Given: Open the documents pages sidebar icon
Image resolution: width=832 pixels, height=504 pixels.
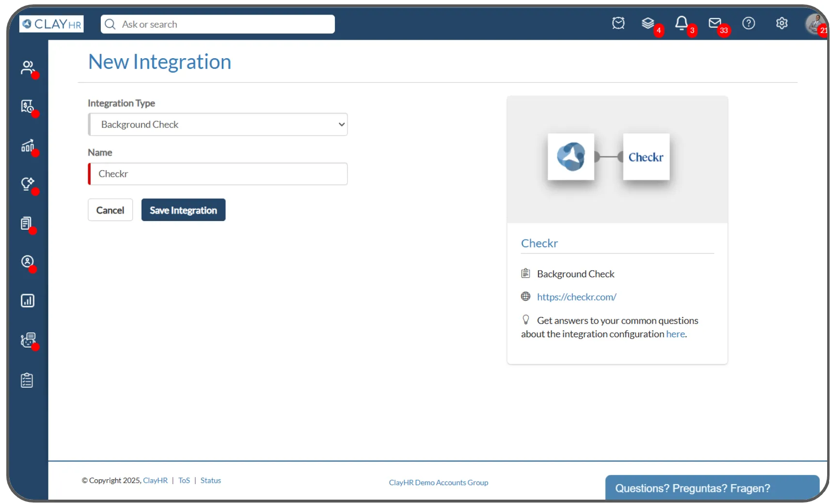Looking at the screenshot, I should click(27, 223).
